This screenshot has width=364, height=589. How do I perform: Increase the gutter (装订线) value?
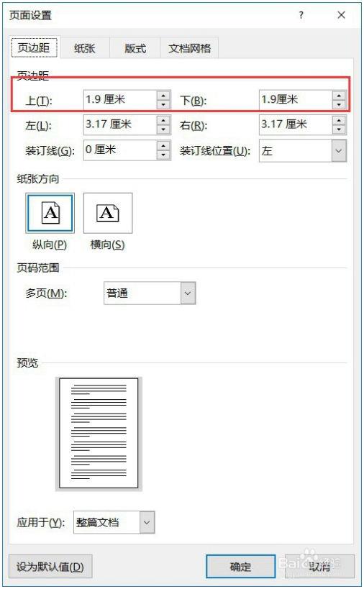tap(163, 145)
